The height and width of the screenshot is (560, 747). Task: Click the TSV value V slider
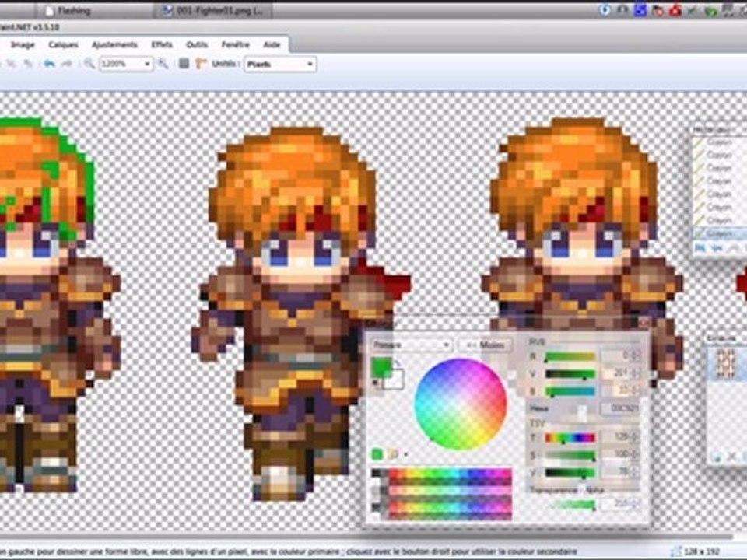pos(570,472)
